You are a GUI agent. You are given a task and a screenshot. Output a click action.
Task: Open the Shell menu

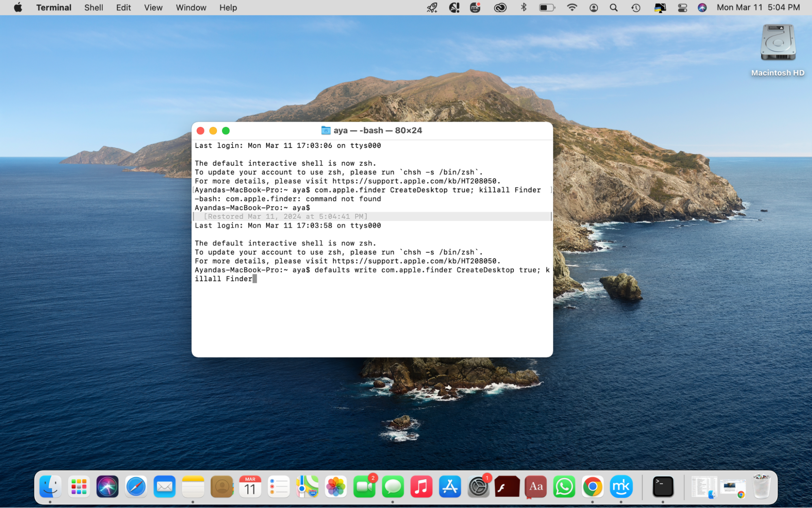tap(93, 7)
